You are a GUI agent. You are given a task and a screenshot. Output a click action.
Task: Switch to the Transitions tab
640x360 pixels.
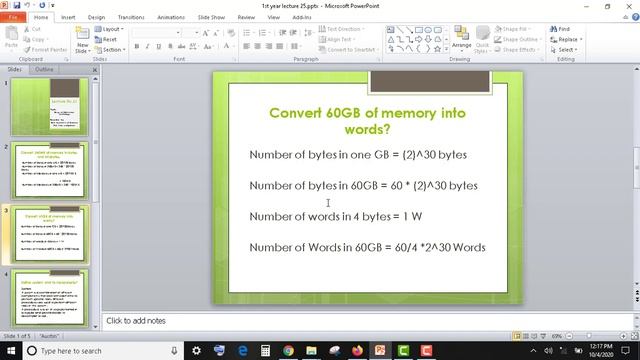click(x=131, y=17)
